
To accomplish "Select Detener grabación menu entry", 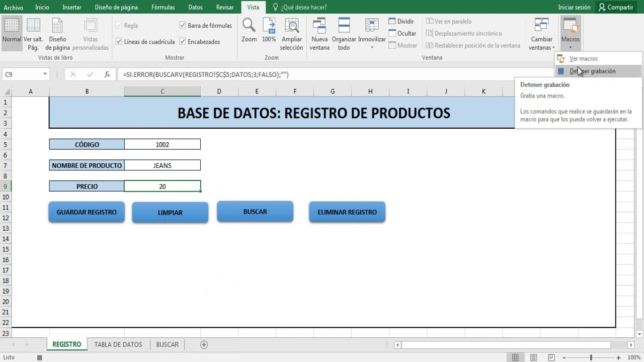I will [x=598, y=71].
